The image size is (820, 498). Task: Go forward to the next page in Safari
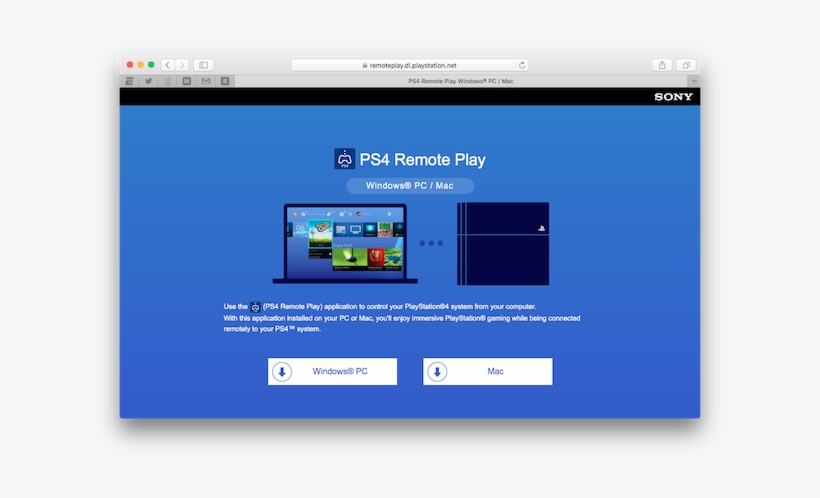click(182, 65)
